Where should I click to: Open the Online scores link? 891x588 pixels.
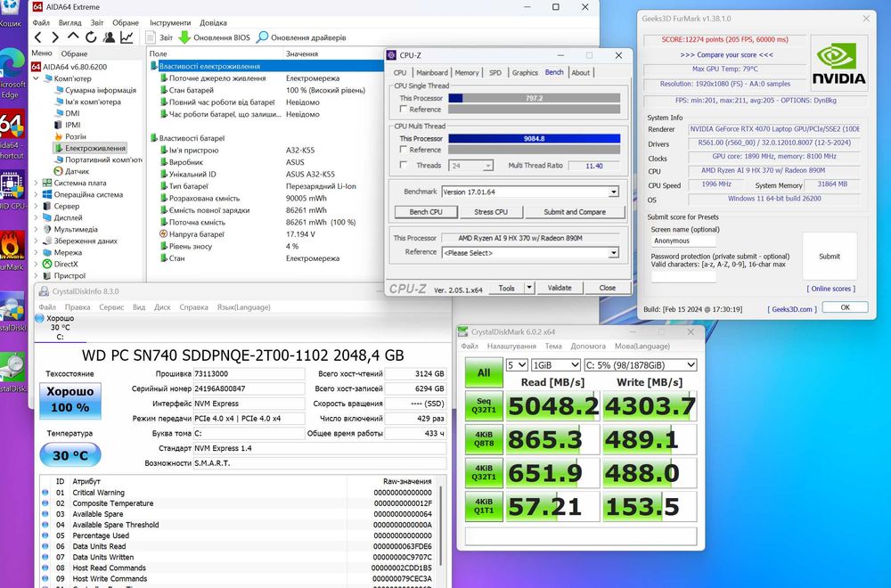click(x=830, y=289)
